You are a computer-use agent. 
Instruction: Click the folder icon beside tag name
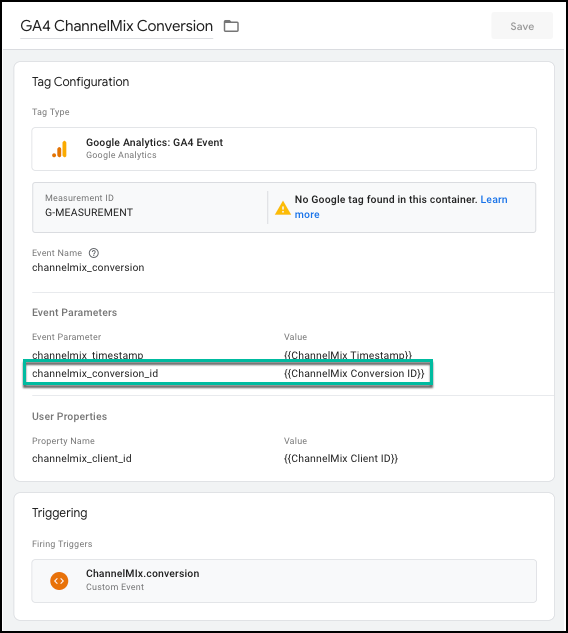coord(231,26)
